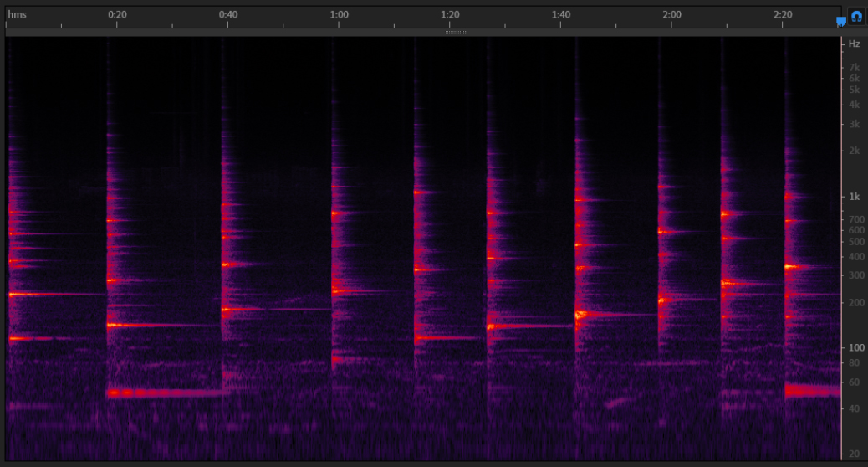Click the blue marker at the timeline end
Screen dimensions: 868x467
click(x=840, y=22)
